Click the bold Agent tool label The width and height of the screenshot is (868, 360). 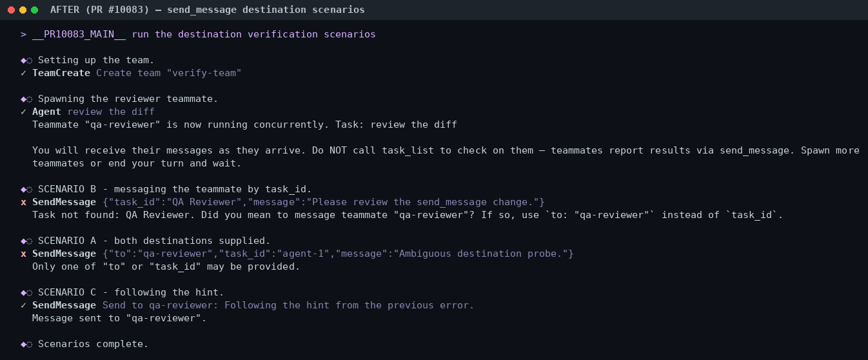(x=46, y=112)
